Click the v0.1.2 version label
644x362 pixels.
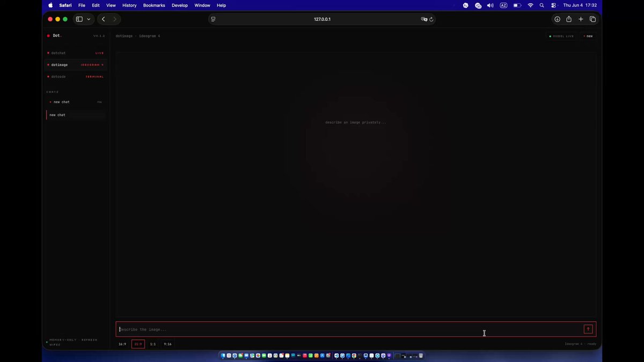pyautogui.click(x=99, y=36)
